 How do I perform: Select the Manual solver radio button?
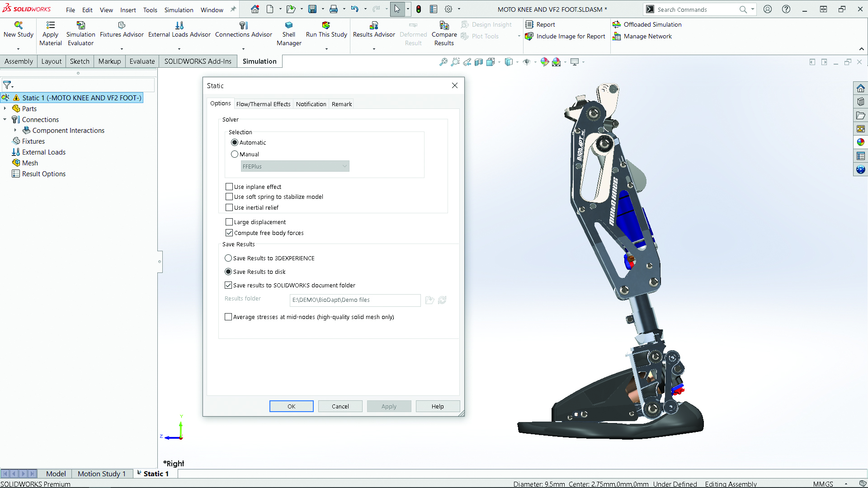(235, 154)
